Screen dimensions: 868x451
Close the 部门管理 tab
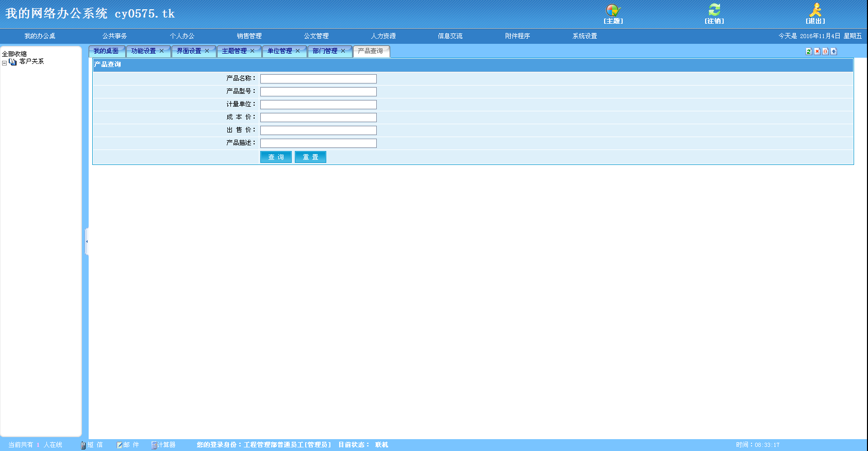pyautogui.click(x=343, y=51)
